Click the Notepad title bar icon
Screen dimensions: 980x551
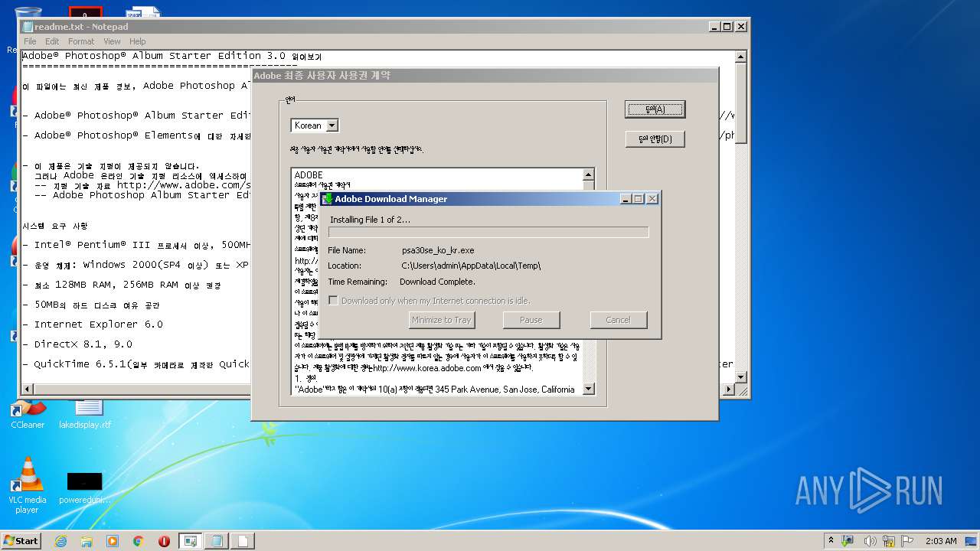28,26
